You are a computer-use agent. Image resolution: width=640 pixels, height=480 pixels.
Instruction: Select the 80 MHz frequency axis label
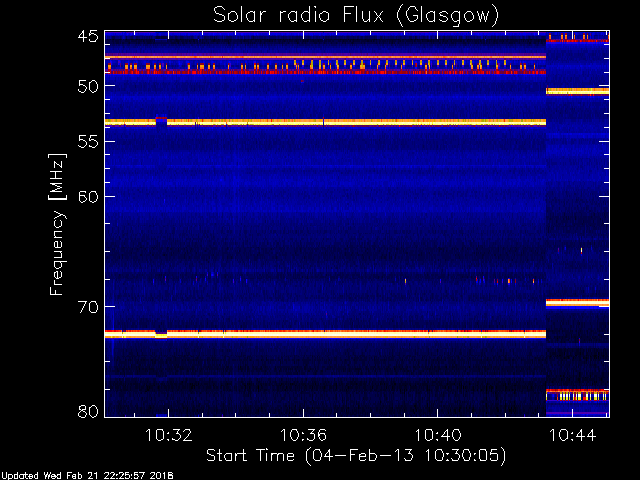tap(88, 411)
